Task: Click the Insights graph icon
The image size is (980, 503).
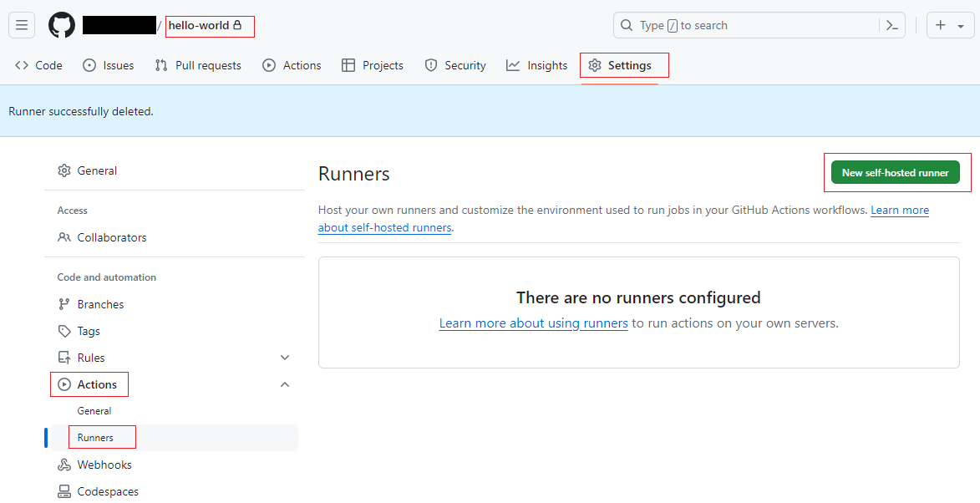Action: coord(513,66)
